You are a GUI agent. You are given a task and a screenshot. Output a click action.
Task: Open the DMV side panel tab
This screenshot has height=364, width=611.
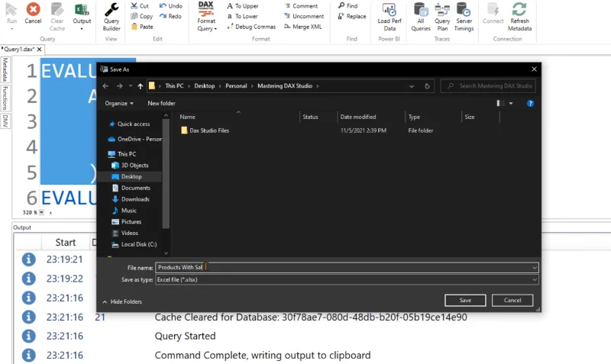5,121
